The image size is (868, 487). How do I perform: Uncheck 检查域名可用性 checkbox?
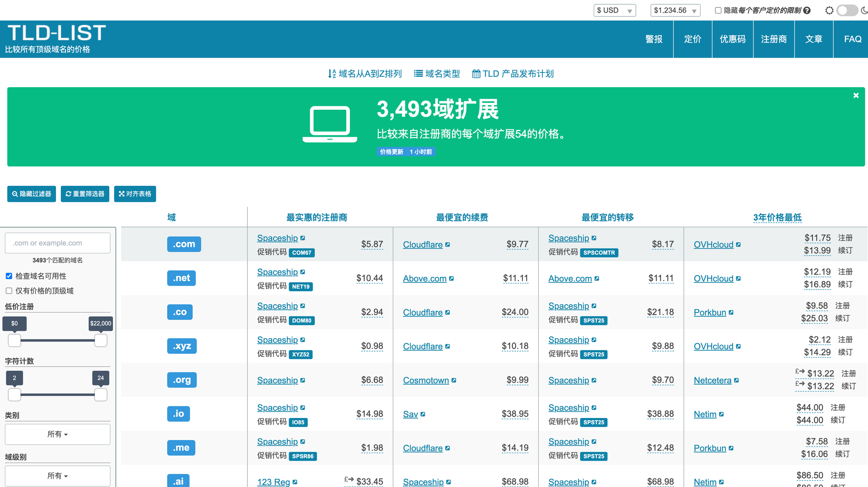point(9,276)
